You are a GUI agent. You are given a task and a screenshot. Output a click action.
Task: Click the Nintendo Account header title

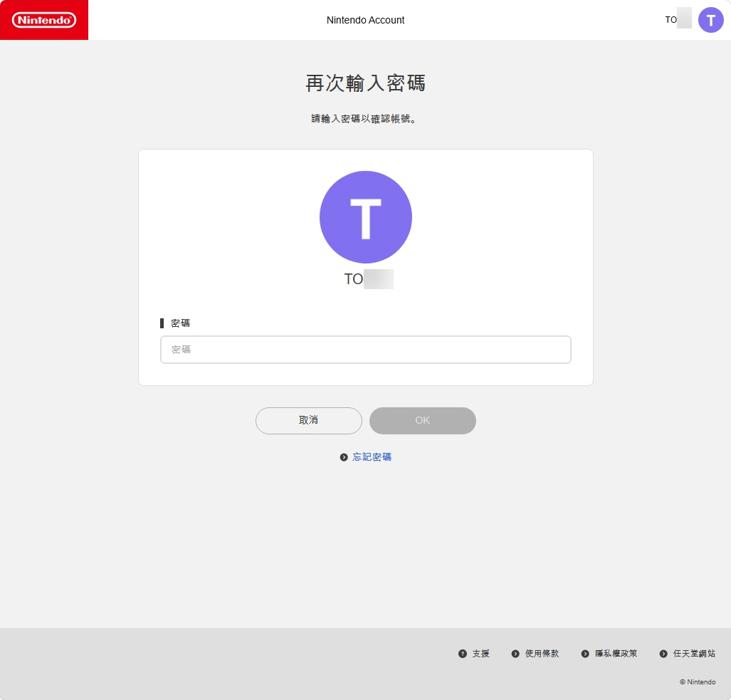point(365,20)
